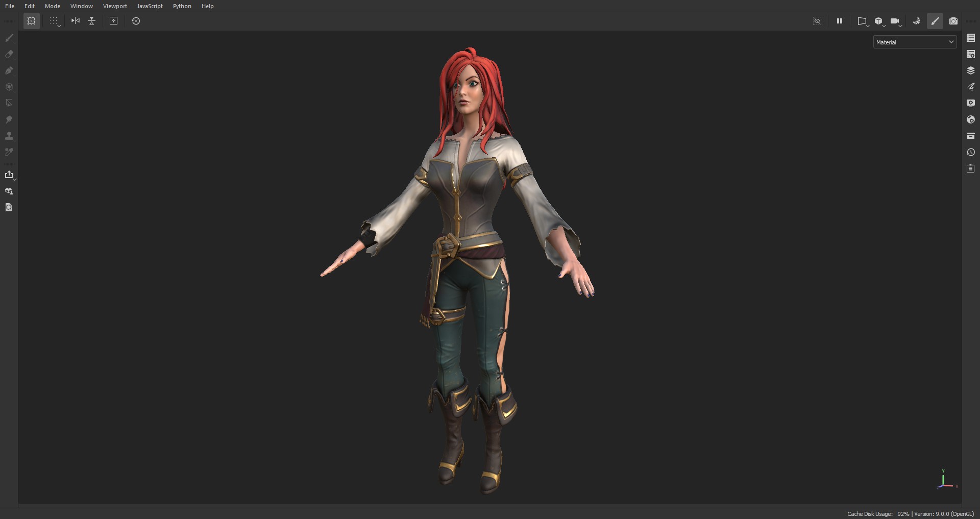The image size is (980, 519).
Task: Open the Display Settings panel
Action: pos(971,103)
